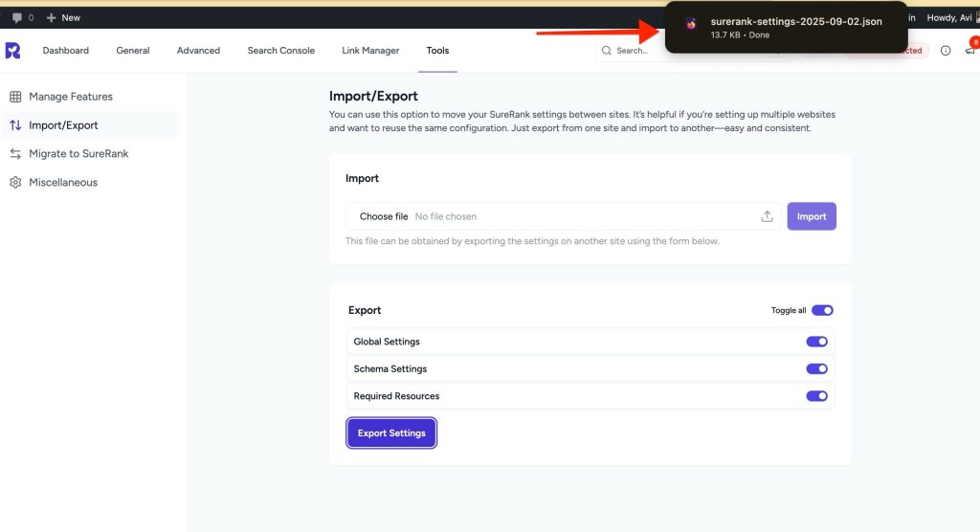Open Miscellaneous in the sidebar

[x=89, y=183]
